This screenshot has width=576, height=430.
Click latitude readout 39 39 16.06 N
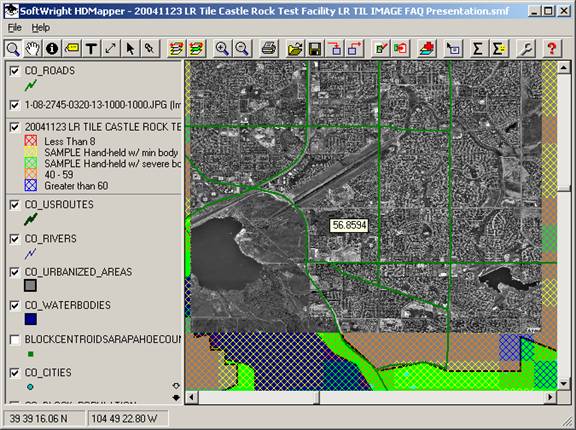(x=38, y=419)
